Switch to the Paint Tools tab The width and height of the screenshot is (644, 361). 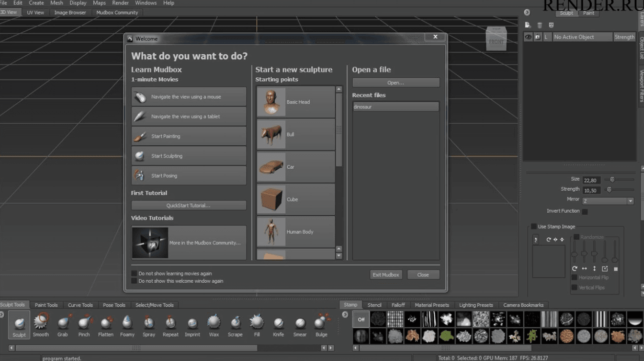[46, 305]
